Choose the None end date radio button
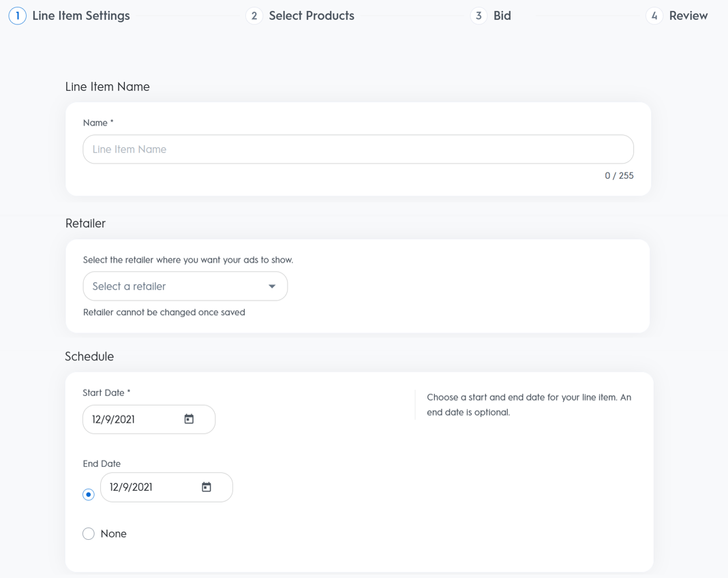This screenshot has width=728, height=578. point(89,534)
